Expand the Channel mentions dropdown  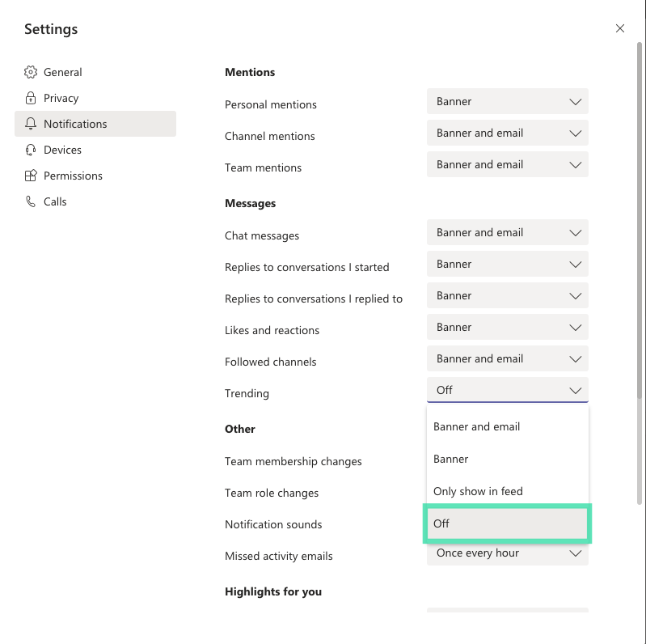pos(507,133)
